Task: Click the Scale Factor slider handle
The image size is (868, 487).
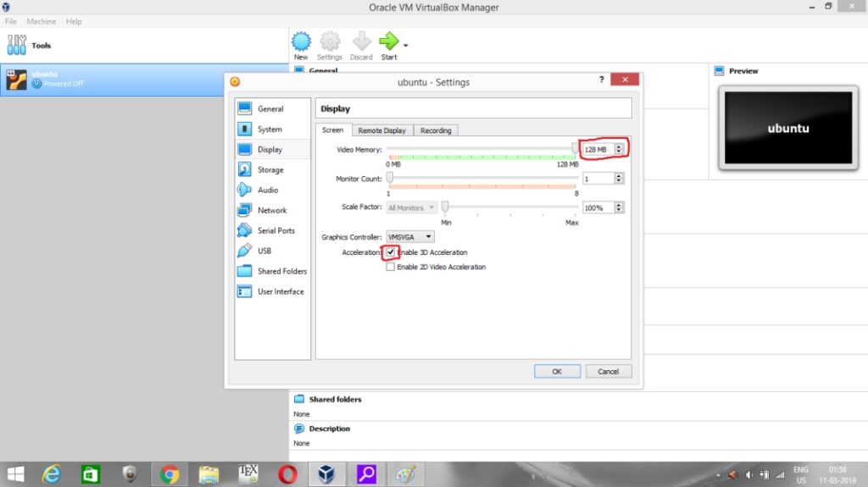Action: coord(444,207)
